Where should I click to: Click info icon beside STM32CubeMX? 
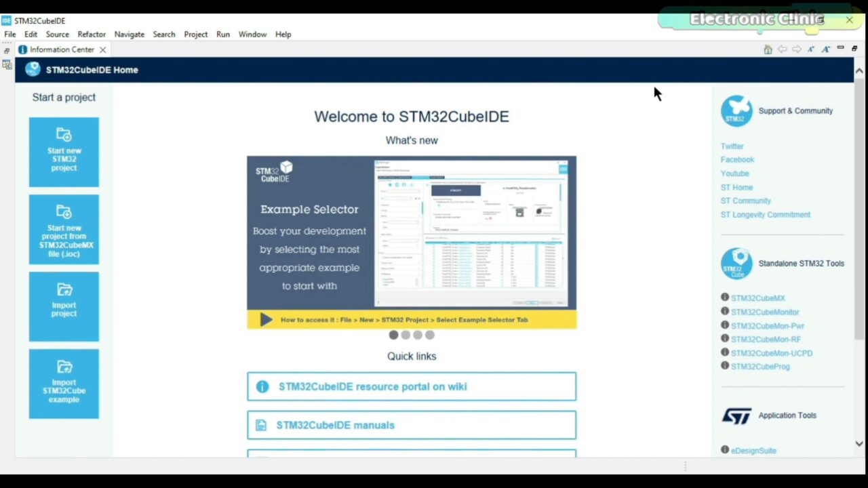(x=725, y=298)
